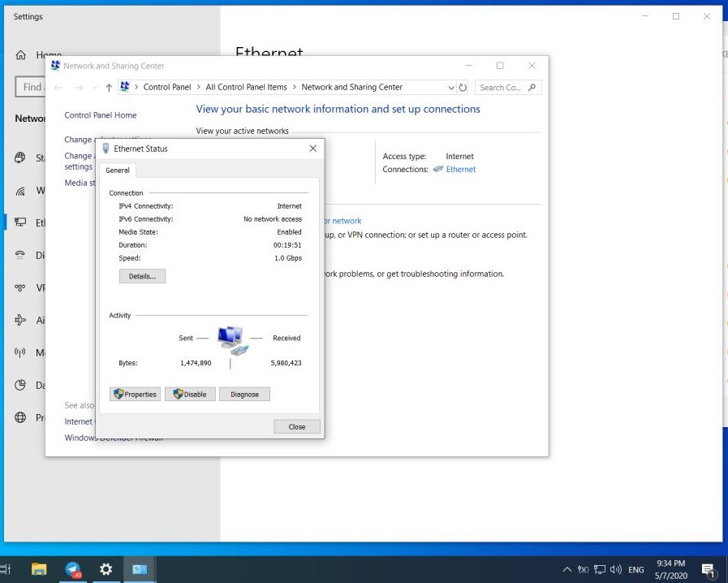728x583 pixels.
Task: Open the Ethernet connection link
Action: (x=460, y=170)
